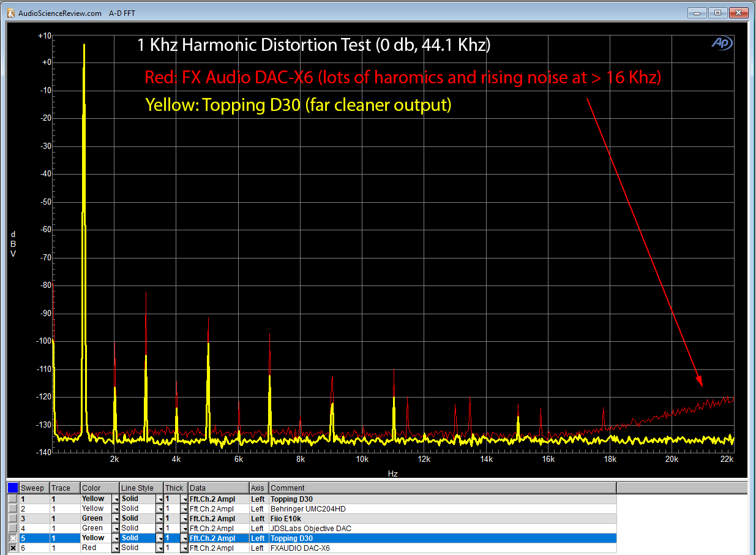This screenshot has height=555, width=756.
Task: Click the Green color cell in sweep 4
Action: pyautogui.click(x=96, y=528)
